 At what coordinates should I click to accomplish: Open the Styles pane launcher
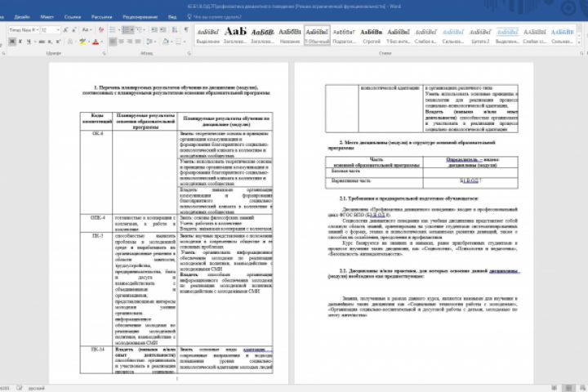click(581, 53)
